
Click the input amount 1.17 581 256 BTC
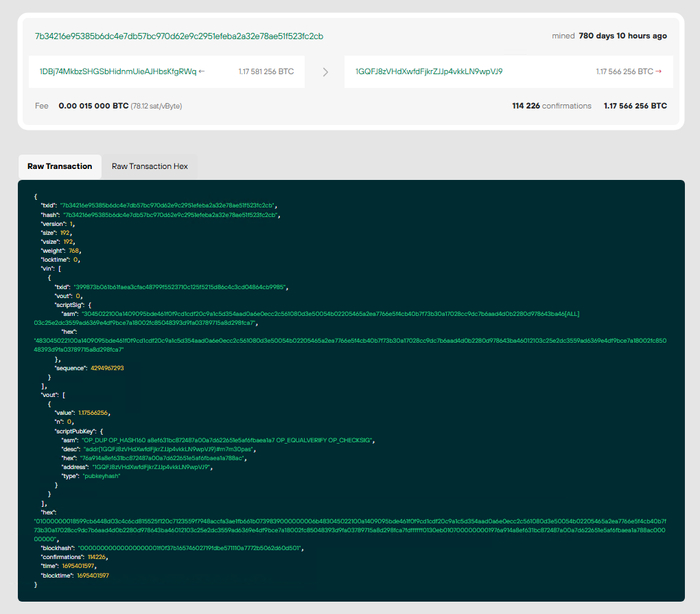(x=266, y=72)
